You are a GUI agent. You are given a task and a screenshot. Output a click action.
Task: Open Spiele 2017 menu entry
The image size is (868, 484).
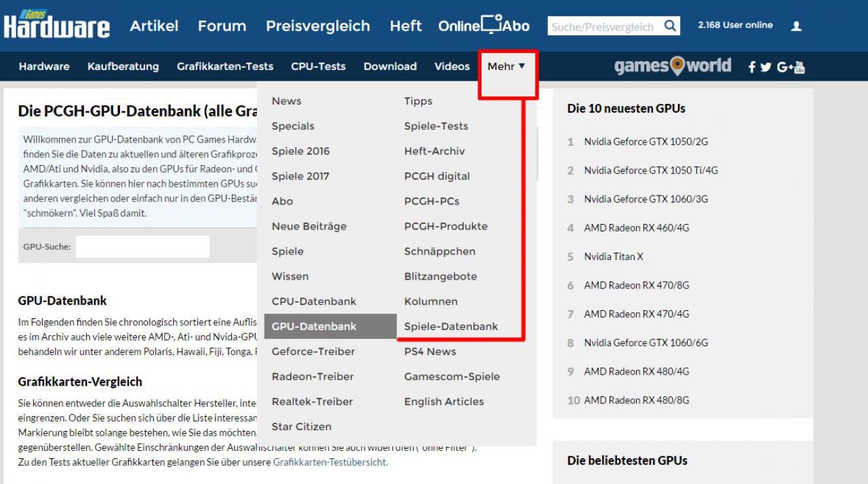pos(300,176)
